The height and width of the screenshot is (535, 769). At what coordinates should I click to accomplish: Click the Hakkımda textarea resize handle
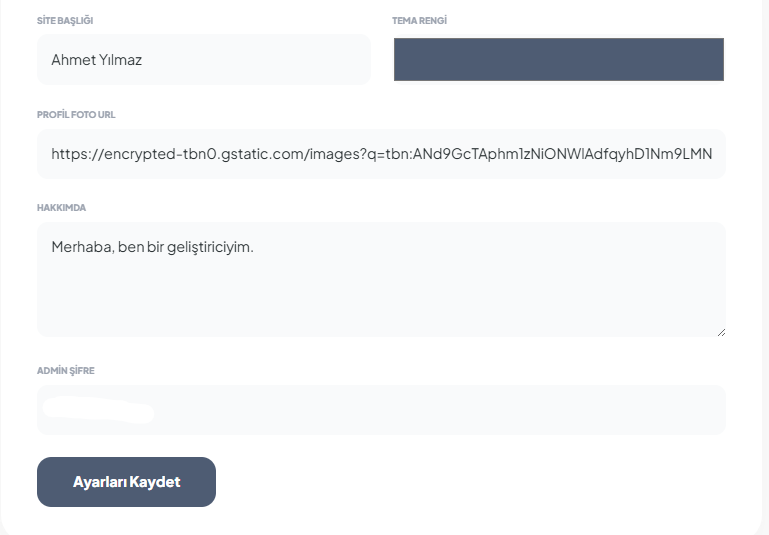tap(721, 332)
